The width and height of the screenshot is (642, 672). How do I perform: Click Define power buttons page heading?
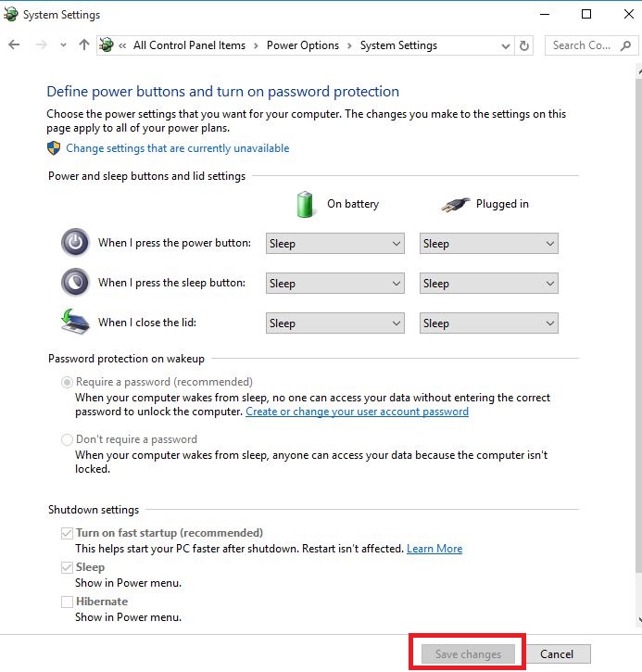coord(222,91)
